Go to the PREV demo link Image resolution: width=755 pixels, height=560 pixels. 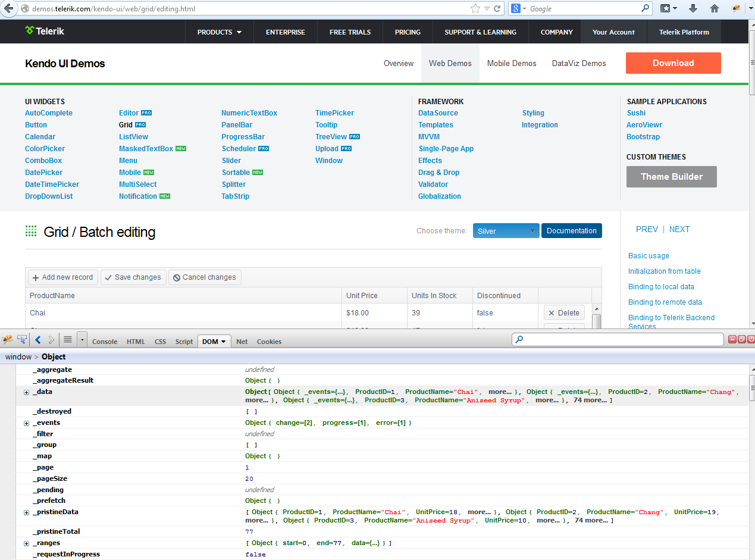point(647,229)
